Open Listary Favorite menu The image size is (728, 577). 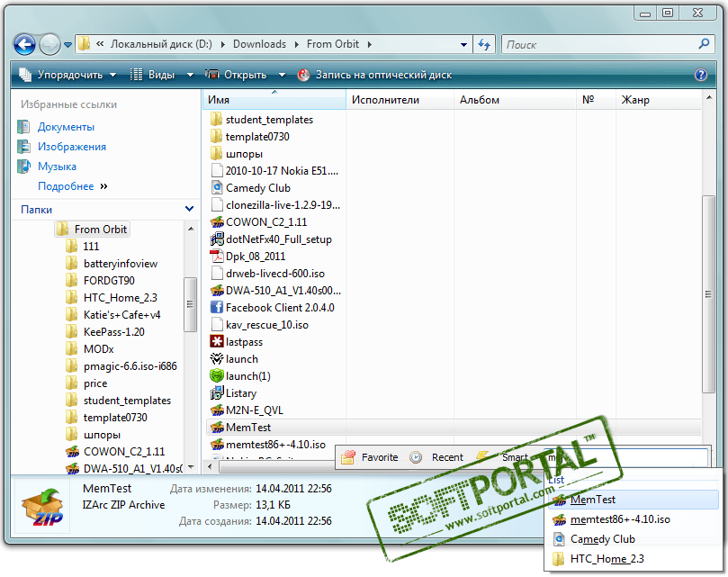[370, 457]
